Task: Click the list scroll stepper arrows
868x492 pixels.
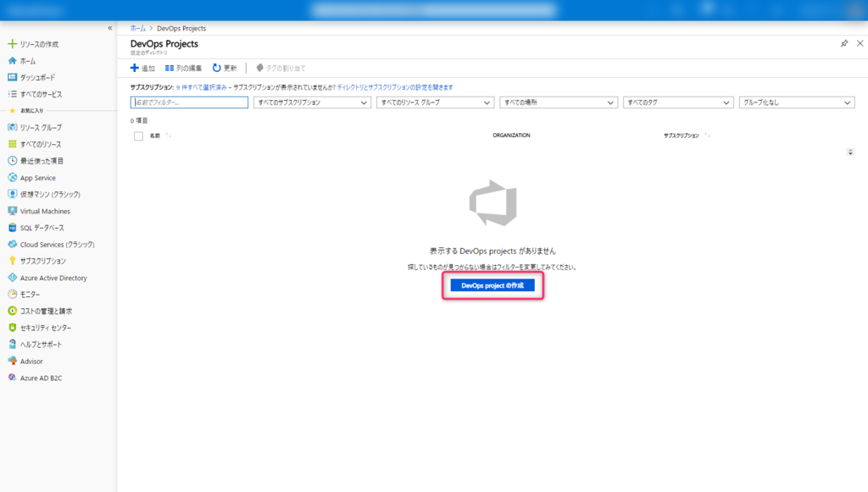Action: click(850, 152)
